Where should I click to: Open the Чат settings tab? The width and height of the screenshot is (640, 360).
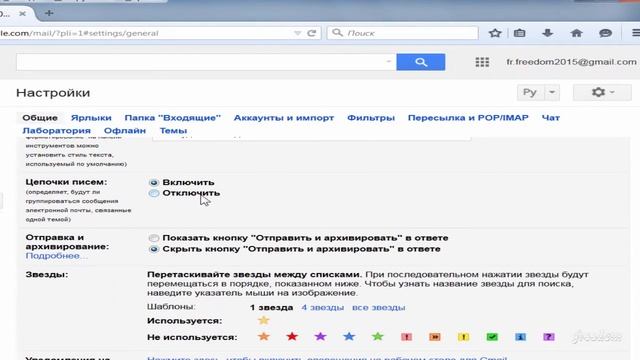point(551,118)
